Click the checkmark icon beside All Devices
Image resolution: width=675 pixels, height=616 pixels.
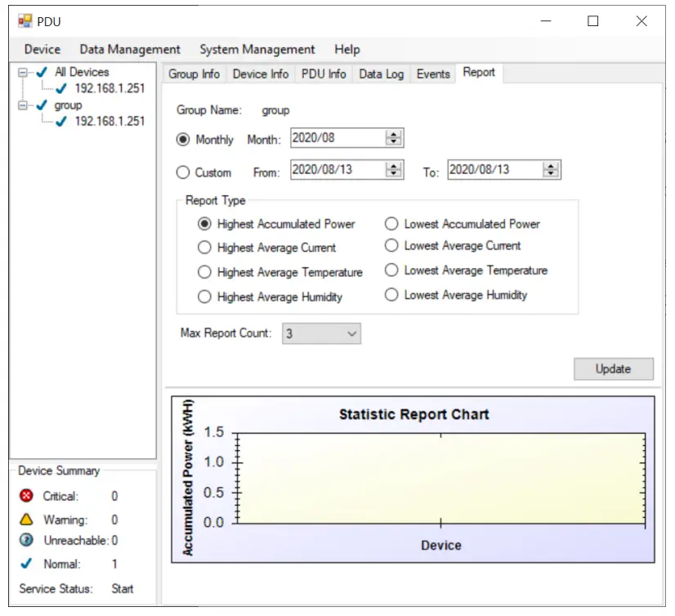pyautogui.click(x=42, y=72)
